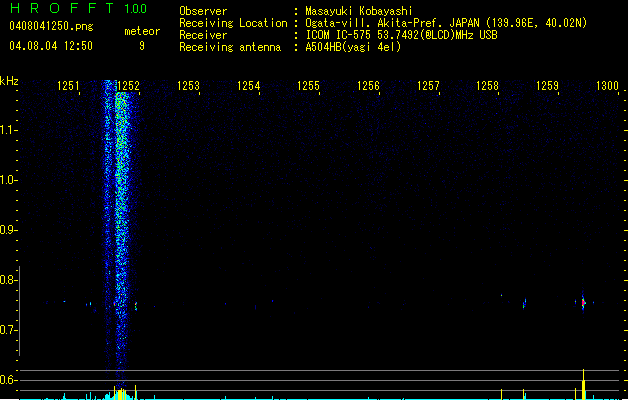The image size is (629, 400).
Task: Click the 1257 time axis label
Action: tap(428, 86)
